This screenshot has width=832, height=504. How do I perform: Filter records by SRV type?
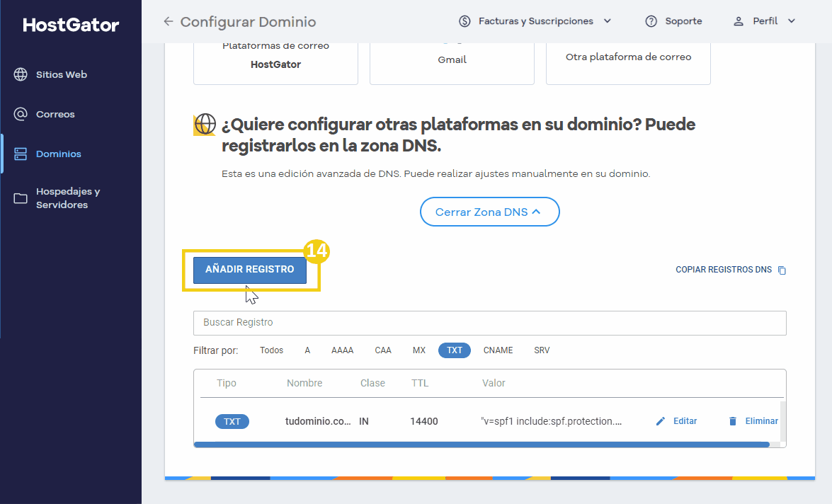click(542, 350)
